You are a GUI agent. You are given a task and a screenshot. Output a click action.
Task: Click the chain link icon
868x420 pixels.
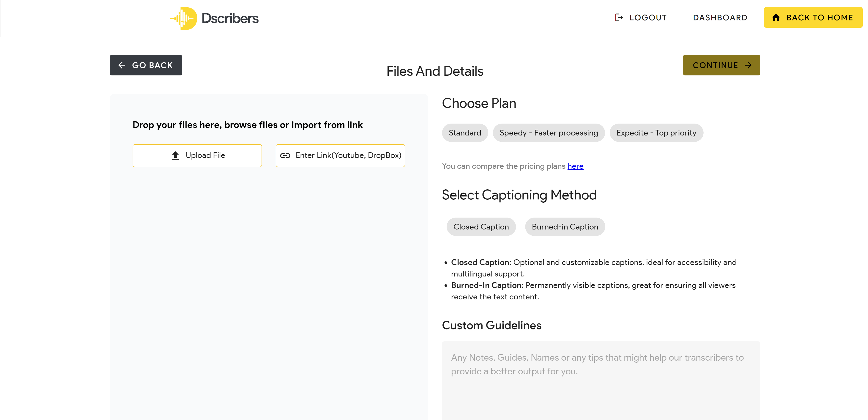pyautogui.click(x=285, y=155)
